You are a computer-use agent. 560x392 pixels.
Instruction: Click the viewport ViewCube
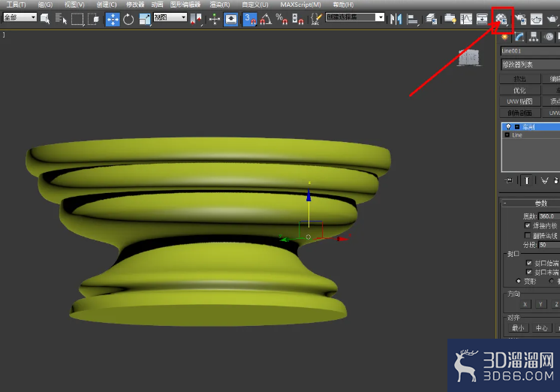(469, 58)
